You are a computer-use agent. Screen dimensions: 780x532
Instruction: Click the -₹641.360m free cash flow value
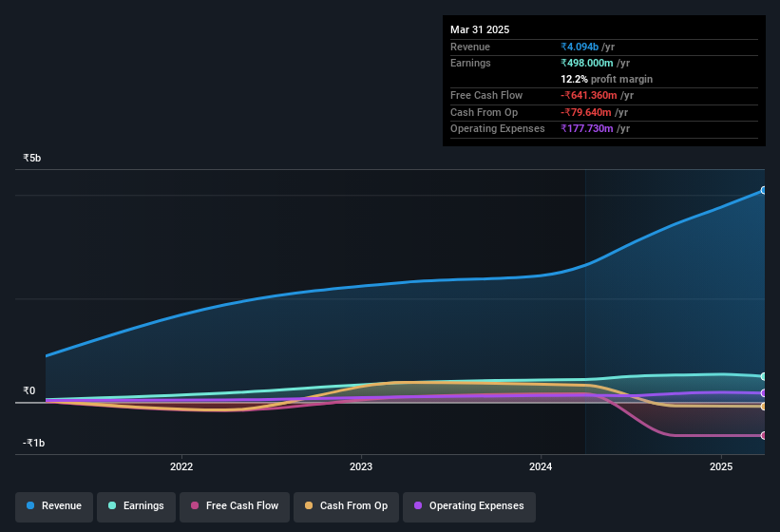589,95
